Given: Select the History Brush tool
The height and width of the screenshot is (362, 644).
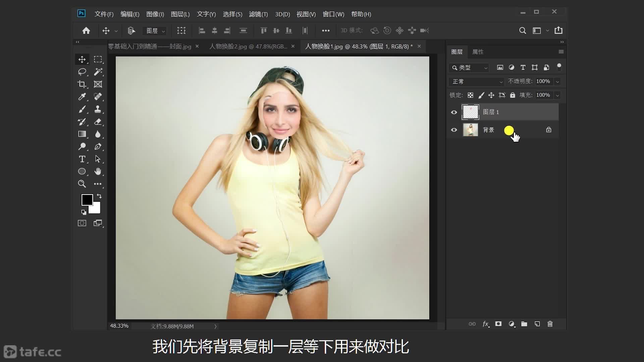Looking at the screenshot, I should click(82, 122).
